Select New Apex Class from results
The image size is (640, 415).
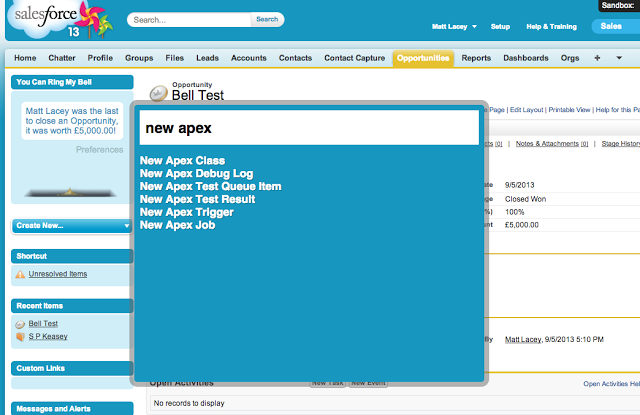[x=183, y=160]
